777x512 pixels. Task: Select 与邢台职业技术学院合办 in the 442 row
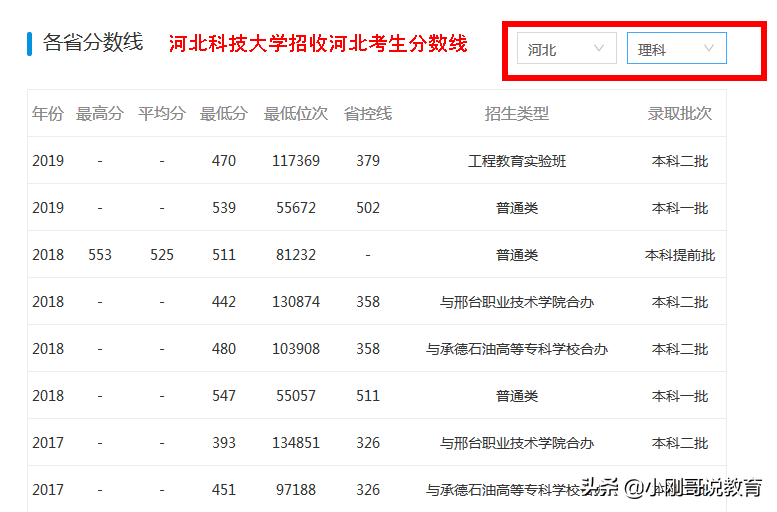516,302
